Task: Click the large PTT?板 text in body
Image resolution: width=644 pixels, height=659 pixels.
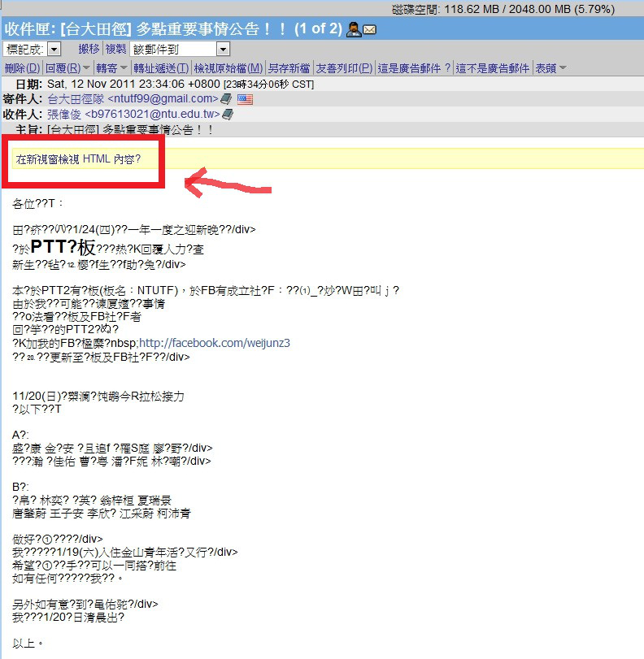Action: pyautogui.click(x=63, y=247)
